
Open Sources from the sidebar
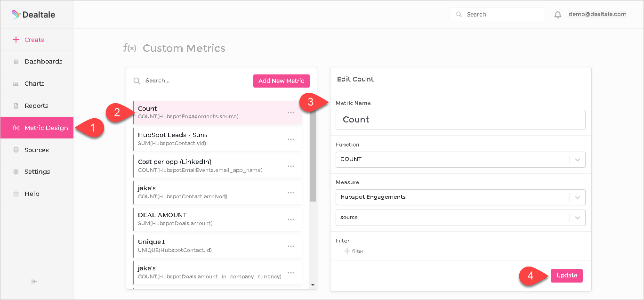pyautogui.click(x=37, y=150)
